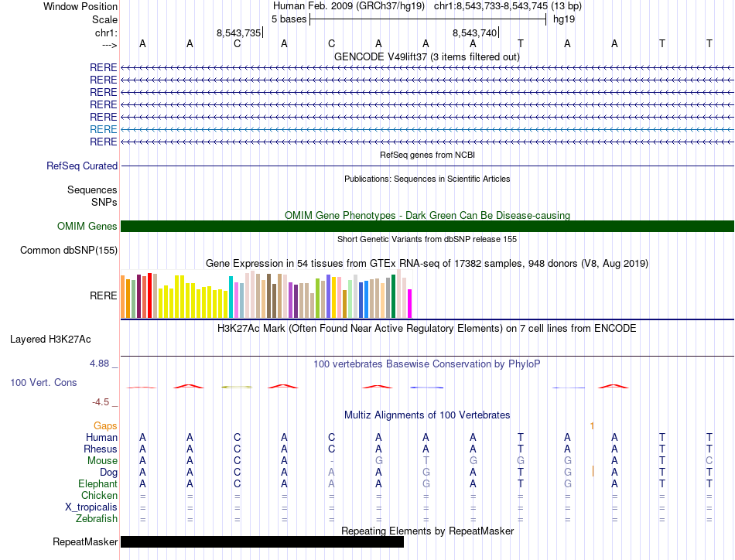This screenshot has width=735, height=560.
Task: Click the dark green OMIM Genes bar
Action: (427, 227)
